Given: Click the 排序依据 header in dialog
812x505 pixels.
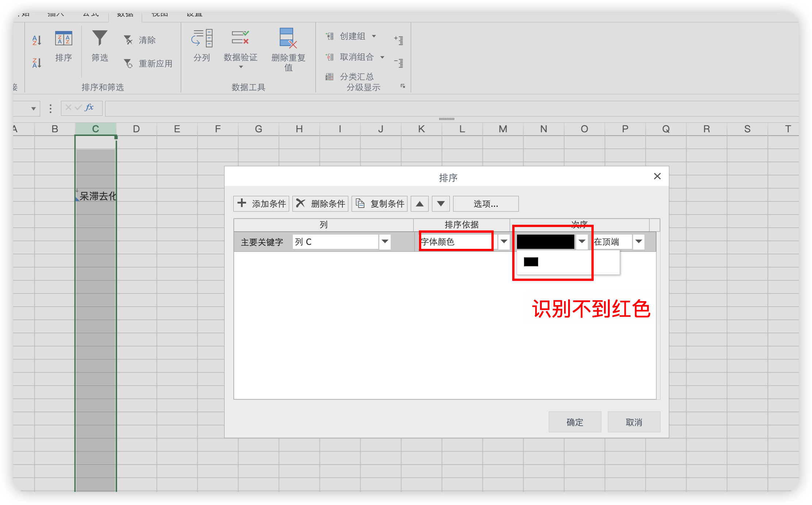Looking at the screenshot, I should tap(461, 224).
